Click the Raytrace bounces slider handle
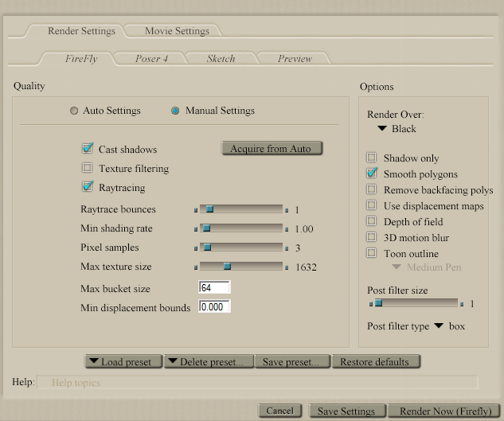504x421 pixels. (209, 209)
